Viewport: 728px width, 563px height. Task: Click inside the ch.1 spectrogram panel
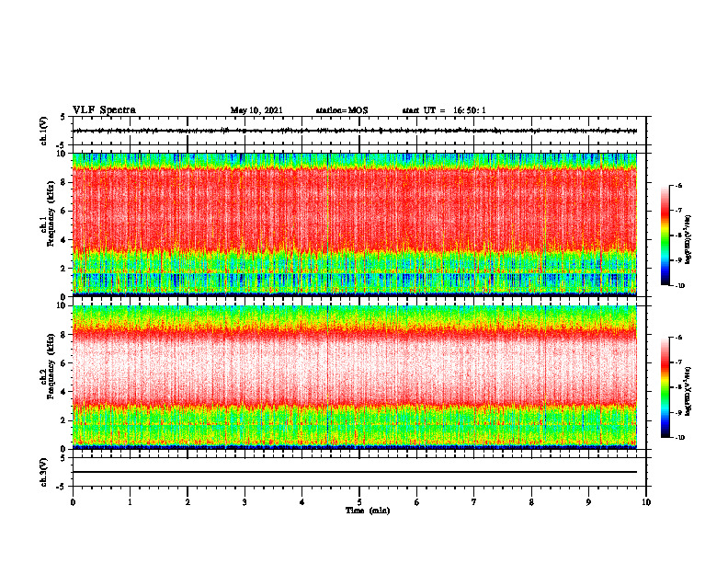pos(355,224)
